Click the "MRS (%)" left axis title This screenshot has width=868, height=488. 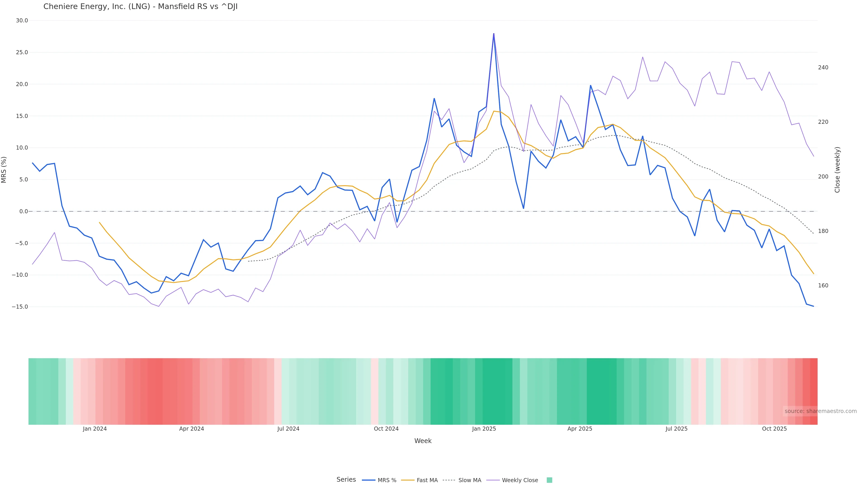tap(4, 170)
